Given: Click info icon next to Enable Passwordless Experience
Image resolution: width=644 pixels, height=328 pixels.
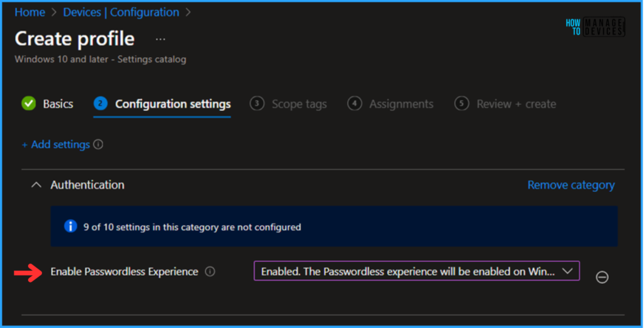Looking at the screenshot, I should tap(210, 272).
